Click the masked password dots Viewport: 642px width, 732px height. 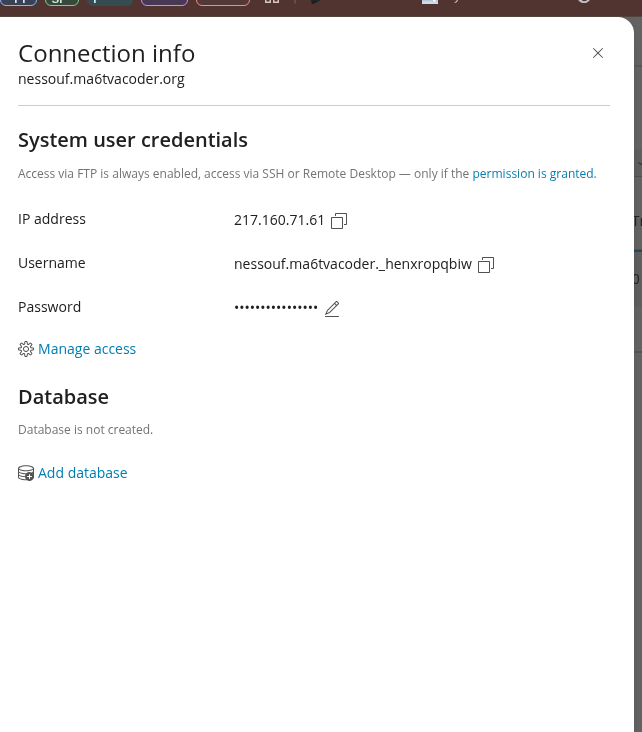point(276,308)
